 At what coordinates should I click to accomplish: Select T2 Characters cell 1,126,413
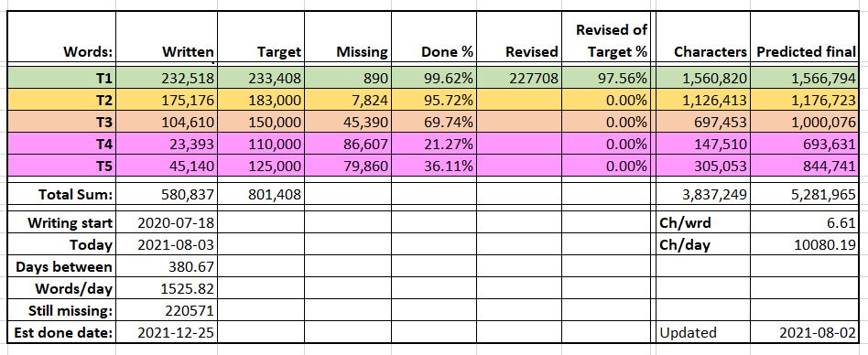coord(703,100)
